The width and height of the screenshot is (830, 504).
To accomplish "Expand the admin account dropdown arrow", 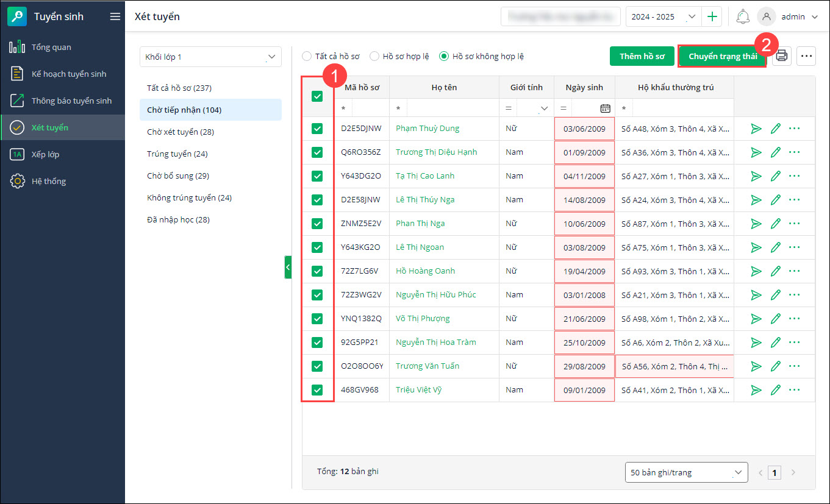I will pos(815,17).
